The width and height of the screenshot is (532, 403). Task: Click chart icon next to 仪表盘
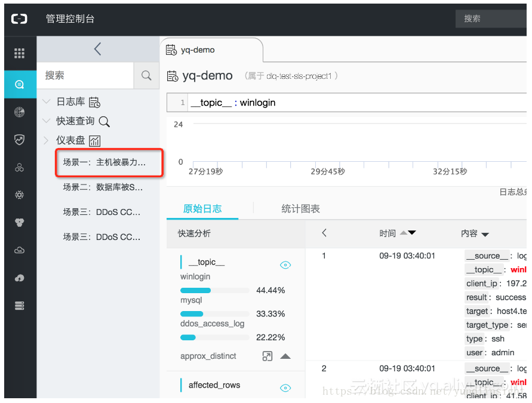pyautogui.click(x=95, y=141)
